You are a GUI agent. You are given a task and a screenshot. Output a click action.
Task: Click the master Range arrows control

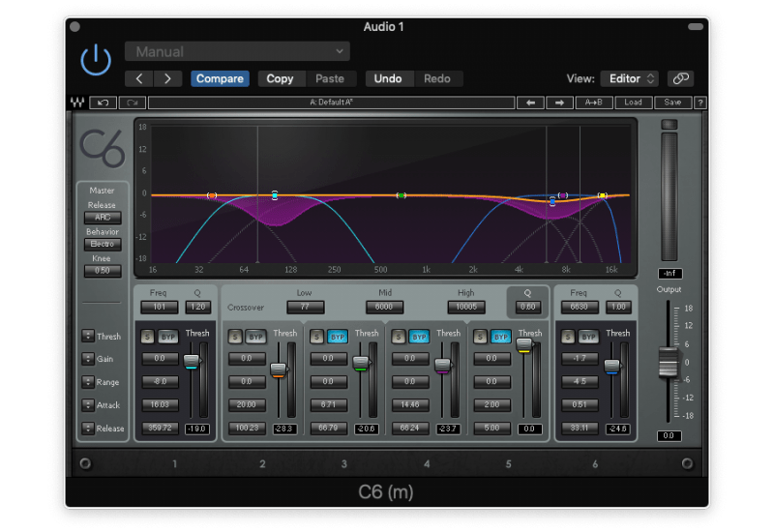[x=88, y=382]
